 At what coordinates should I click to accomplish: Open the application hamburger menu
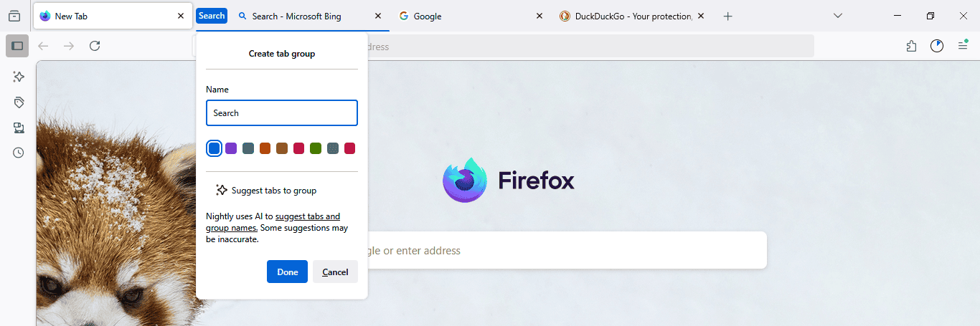(963, 46)
